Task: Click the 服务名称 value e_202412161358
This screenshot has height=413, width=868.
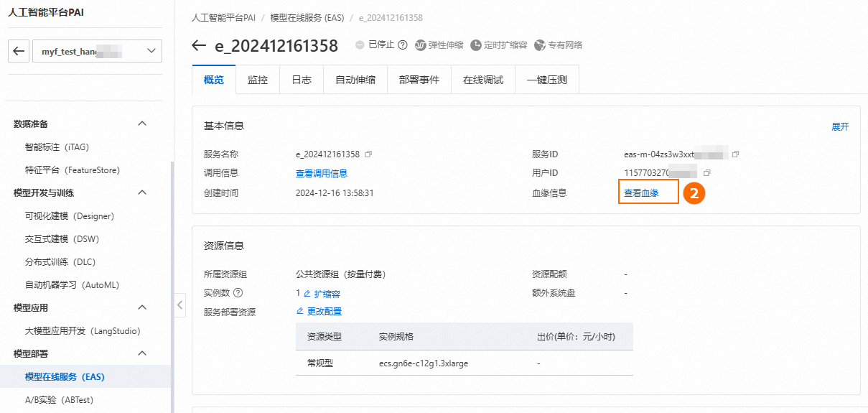Action: (x=328, y=154)
